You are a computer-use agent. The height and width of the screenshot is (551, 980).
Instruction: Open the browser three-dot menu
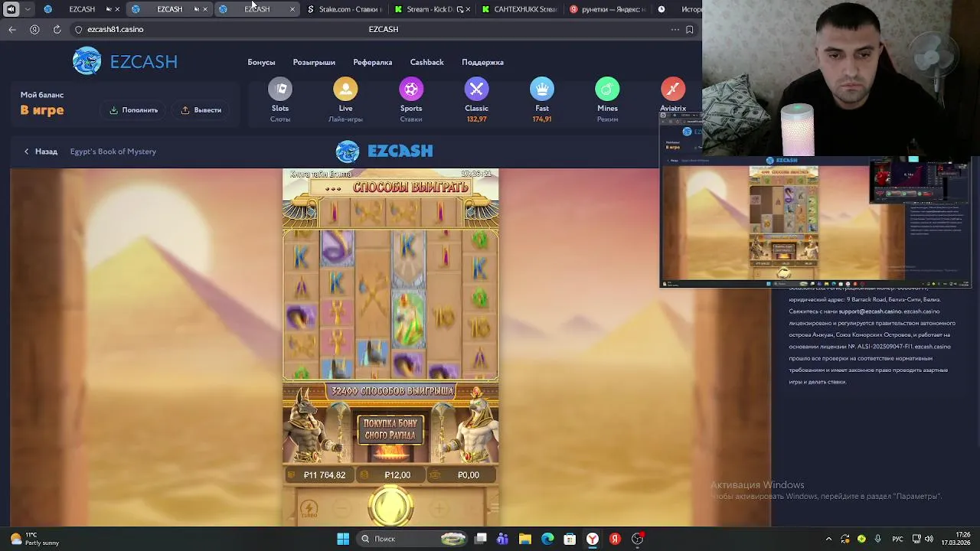[675, 29]
